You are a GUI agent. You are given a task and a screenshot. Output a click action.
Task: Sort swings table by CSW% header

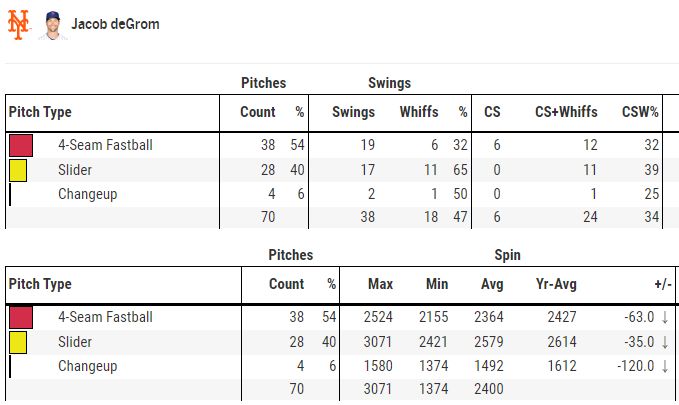[640, 112]
